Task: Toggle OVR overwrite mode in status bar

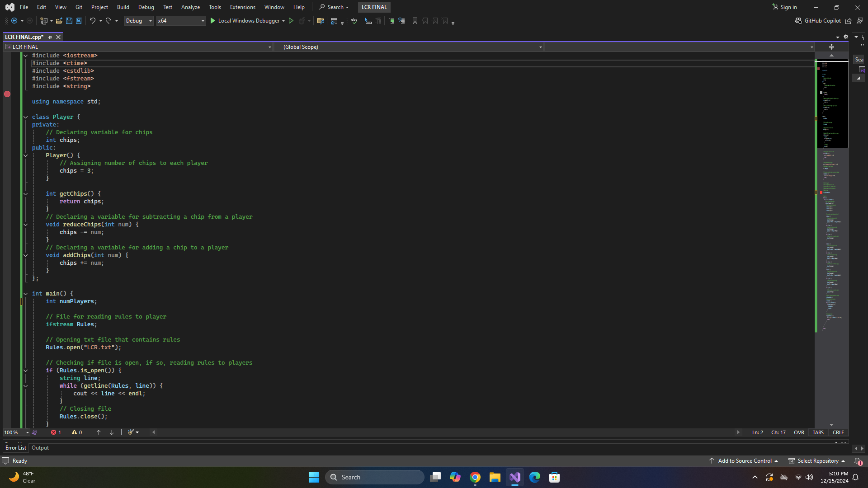Action: (x=798, y=432)
